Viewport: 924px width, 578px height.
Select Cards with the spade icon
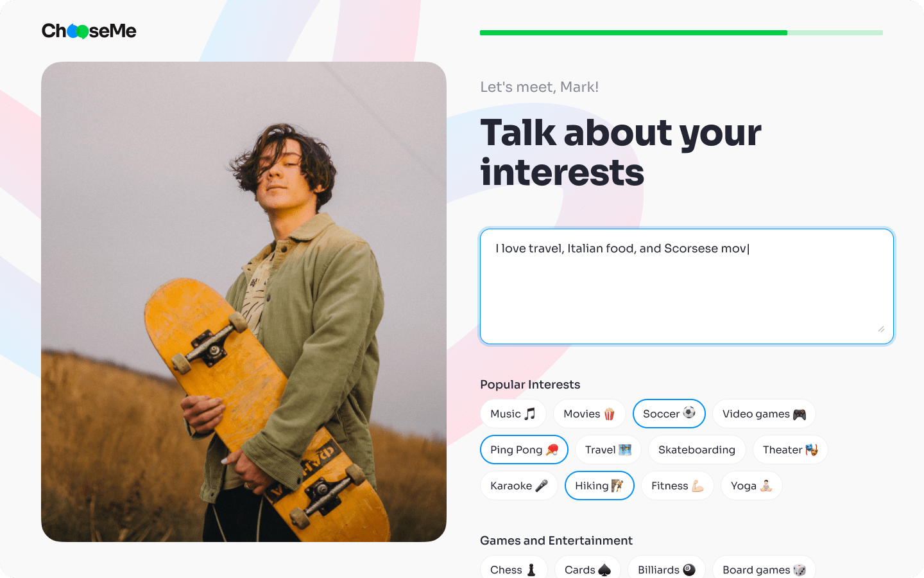click(587, 570)
